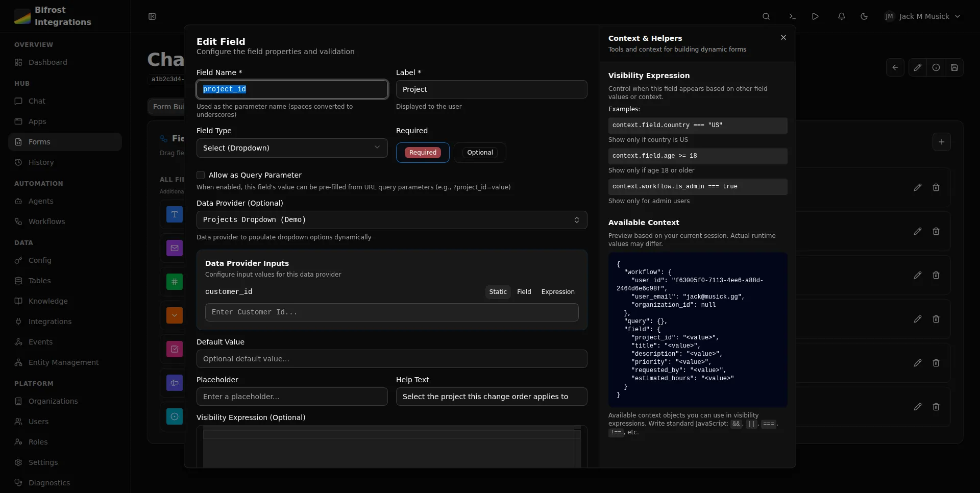Run workflow with the play icon
980x493 pixels.
coord(815,16)
